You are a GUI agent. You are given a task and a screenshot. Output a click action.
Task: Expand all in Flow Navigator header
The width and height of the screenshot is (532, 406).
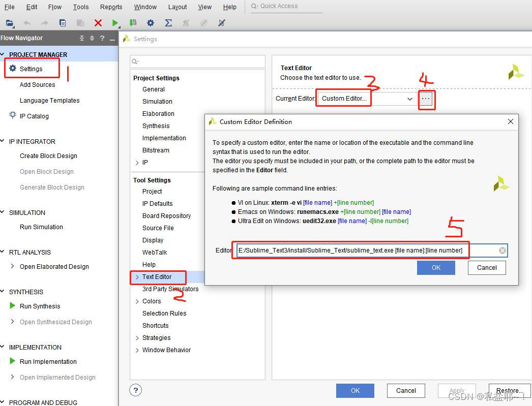coord(92,38)
